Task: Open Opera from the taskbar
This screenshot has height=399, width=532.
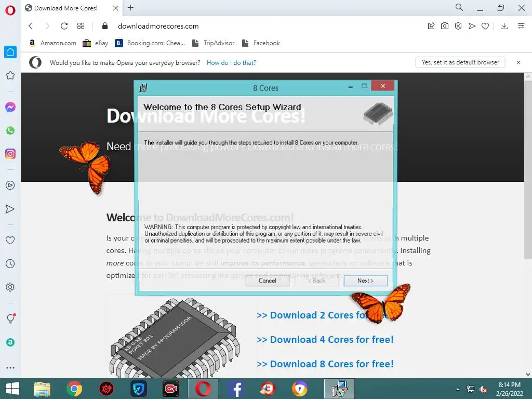Action: [x=203, y=389]
